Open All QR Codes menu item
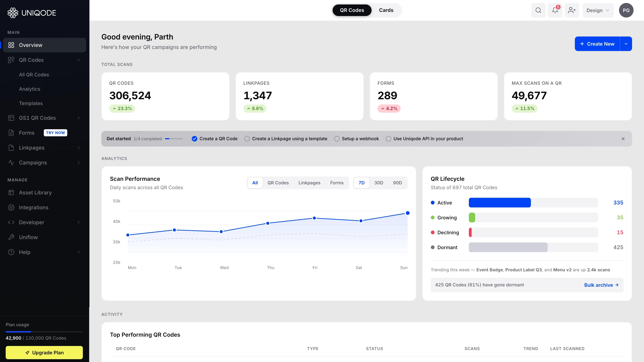The image size is (644, 362). tap(34, 75)
